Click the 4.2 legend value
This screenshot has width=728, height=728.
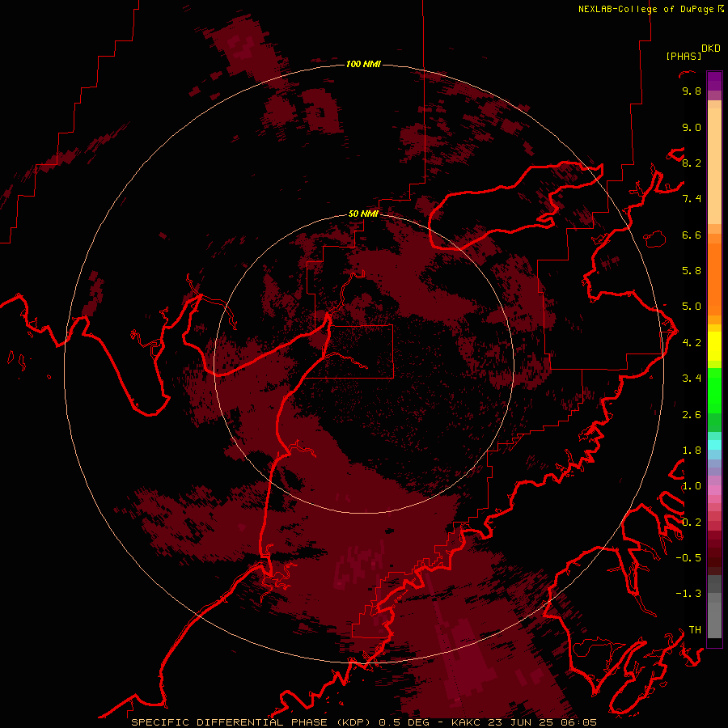click(692, 343)
